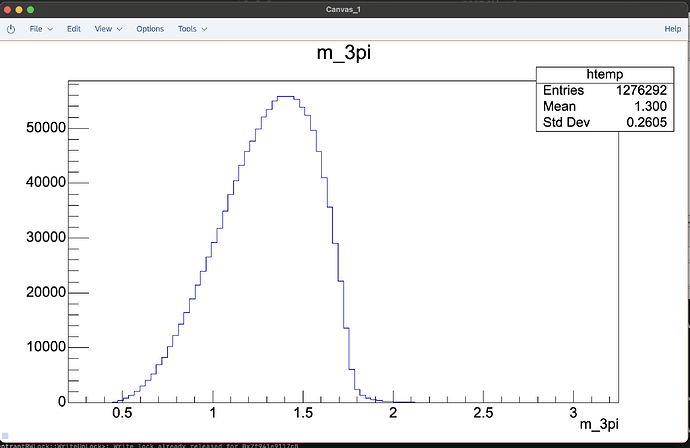The image size is (690, 448).
Task: Select the Edit menu item
Action: tap(74, 29)
